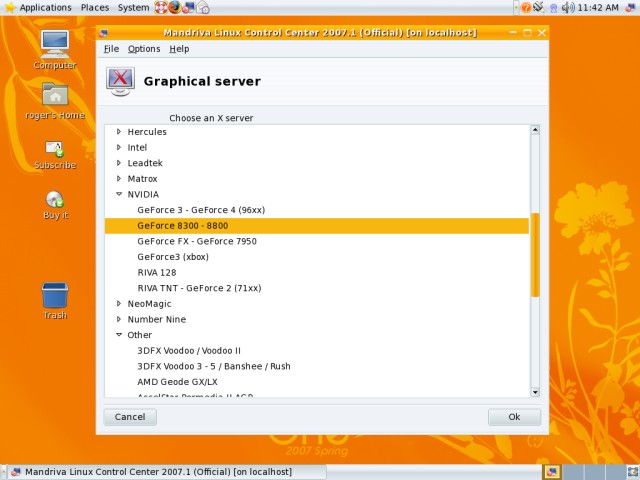Select GeForce 8300 - 8800 row
Image resolution: width=640 pixels, height=480 pixels.
point(317,225)
